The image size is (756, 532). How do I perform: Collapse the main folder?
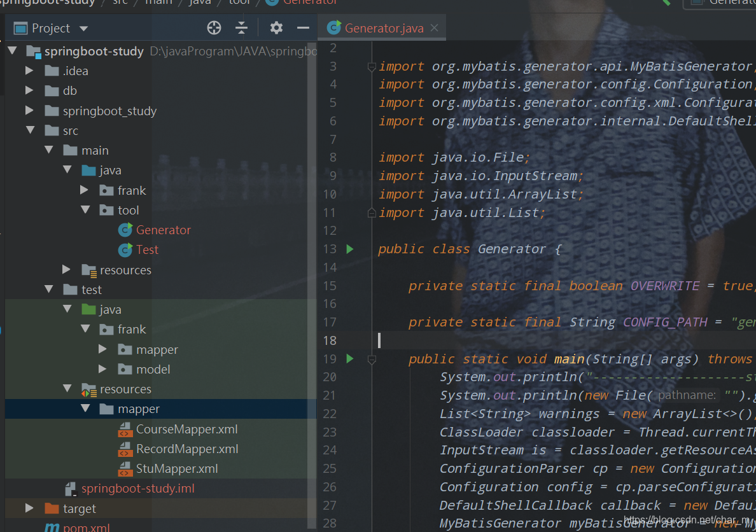[49, 150]
